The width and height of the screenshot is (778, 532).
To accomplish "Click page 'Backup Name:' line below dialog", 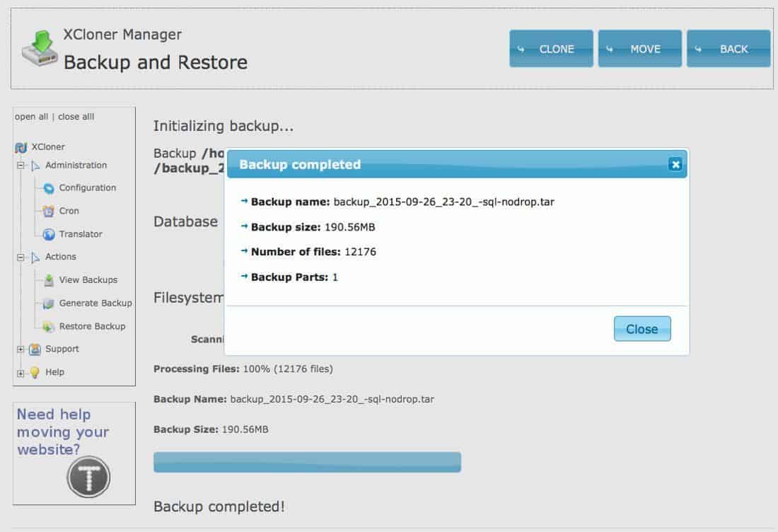I will coord(294,399).
